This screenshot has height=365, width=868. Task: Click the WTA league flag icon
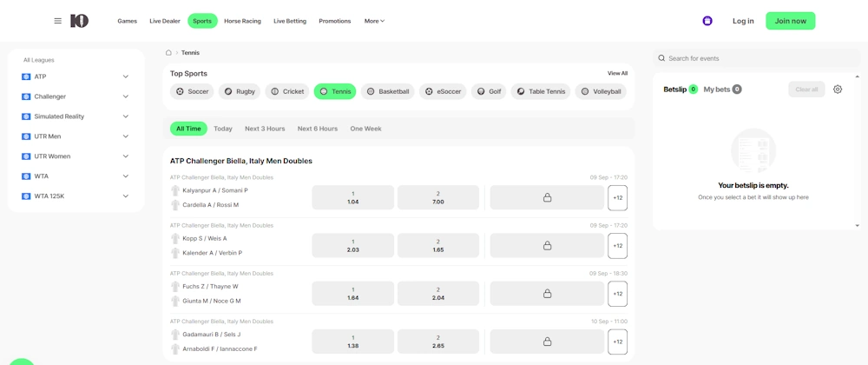pos(26,176)
